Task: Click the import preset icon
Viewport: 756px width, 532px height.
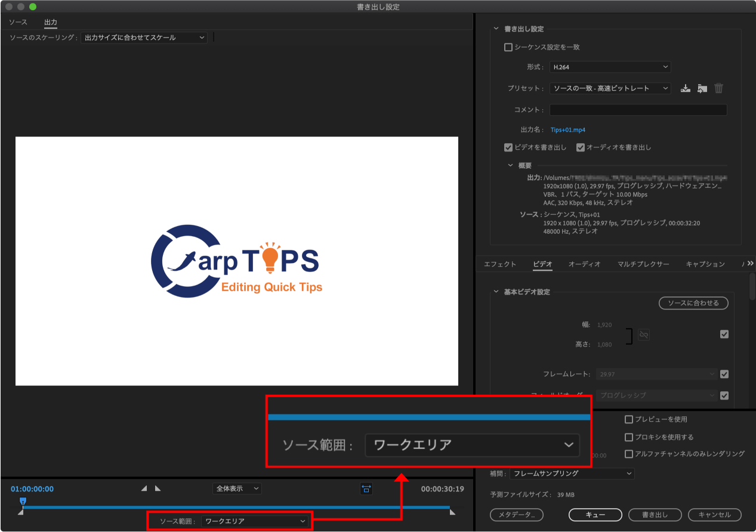Action: [702, 88]
